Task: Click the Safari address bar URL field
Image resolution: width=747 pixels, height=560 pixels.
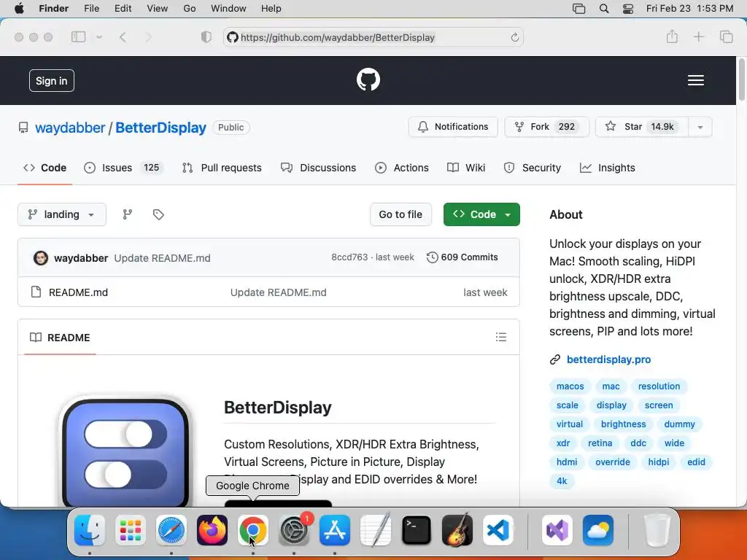Action: [x=373, y=37]
